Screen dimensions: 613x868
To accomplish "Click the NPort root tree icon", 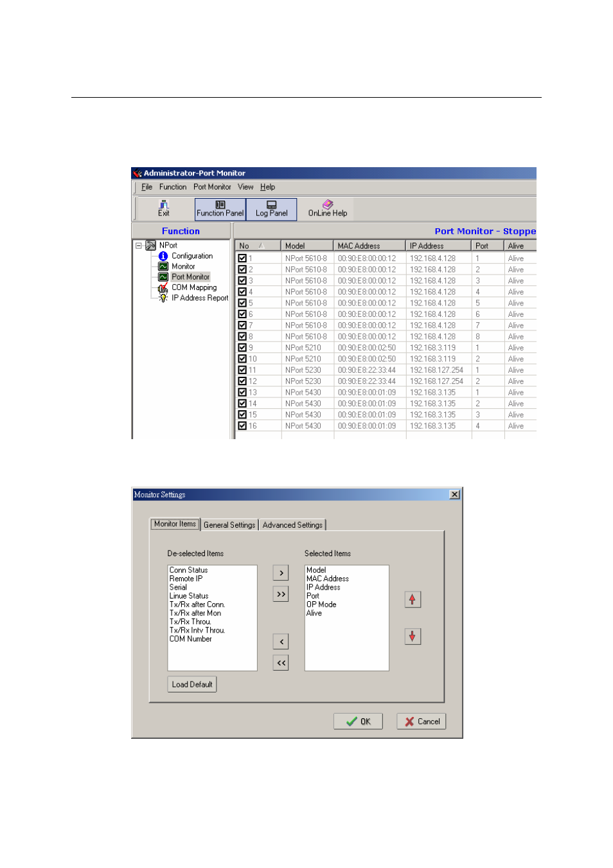I will coord(151,246).
